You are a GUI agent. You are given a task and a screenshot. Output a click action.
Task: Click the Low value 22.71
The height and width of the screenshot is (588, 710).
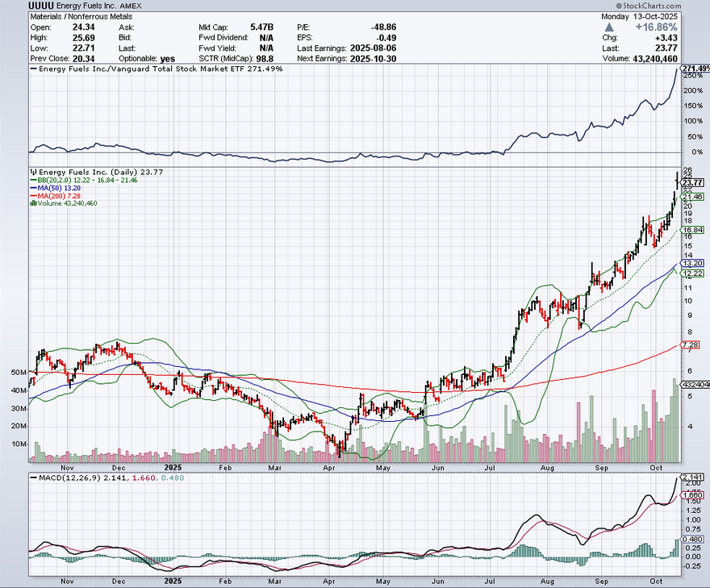click(x=84, y=48)
